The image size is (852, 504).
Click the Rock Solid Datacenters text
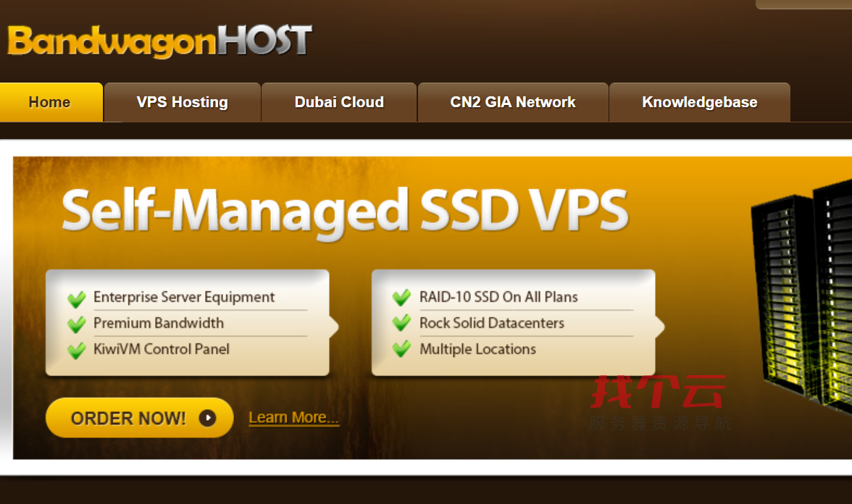coord(492,323)
